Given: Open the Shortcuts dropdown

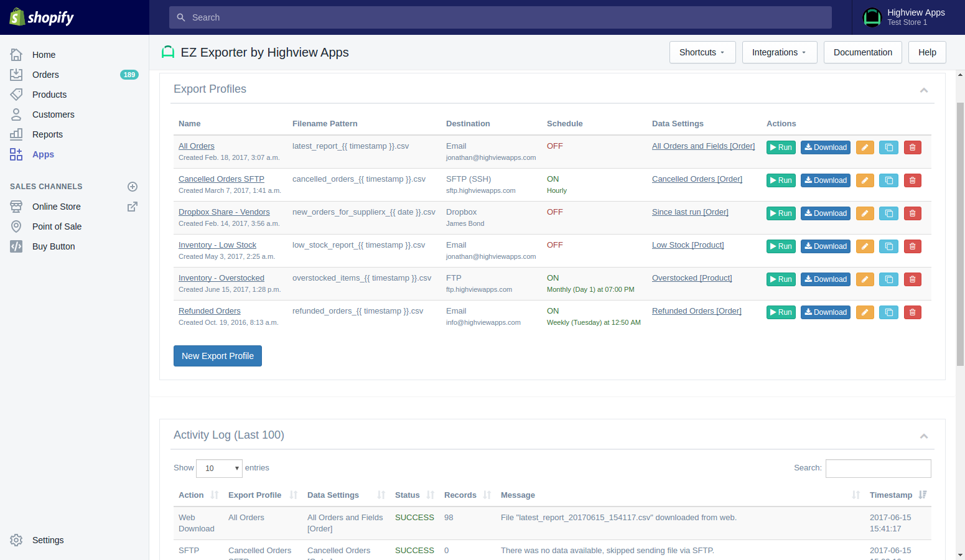Looking at the screenshot, I should (702, 52).
